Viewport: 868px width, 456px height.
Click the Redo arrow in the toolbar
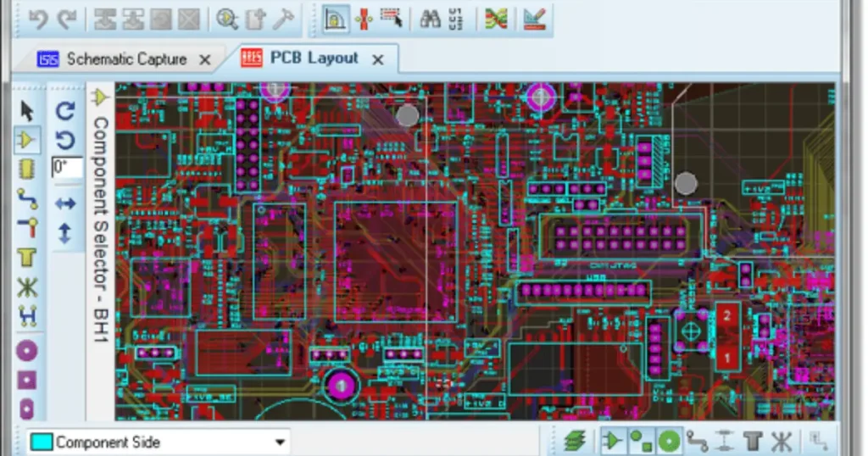[68, 19]
